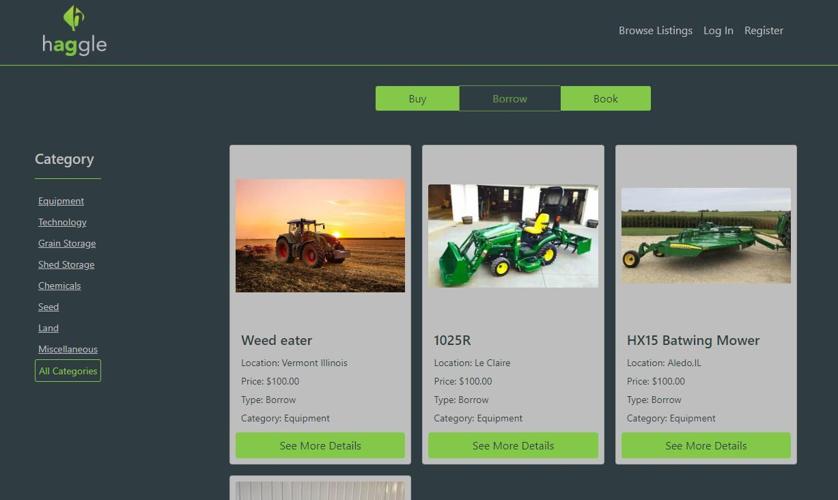Click the haggle wordmark text
Image resolution: width=838 pixels, height=500 pixels.
point(74,45)
